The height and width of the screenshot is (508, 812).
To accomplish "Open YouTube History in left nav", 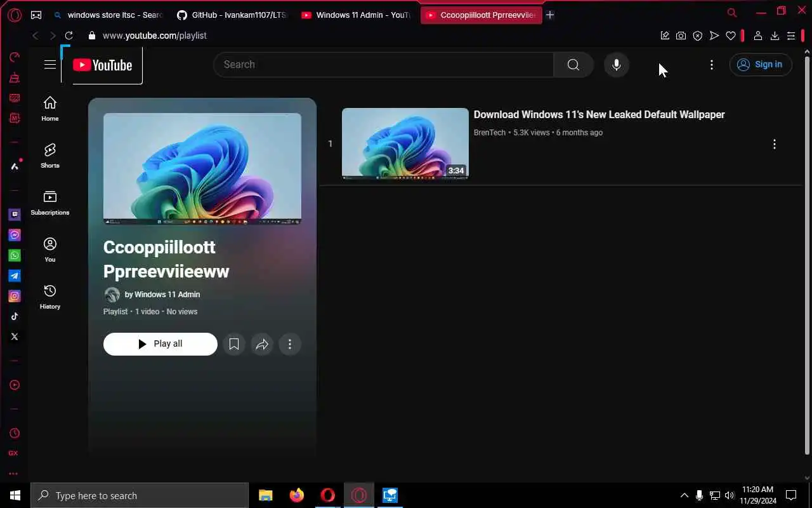I will pos(50,297).
